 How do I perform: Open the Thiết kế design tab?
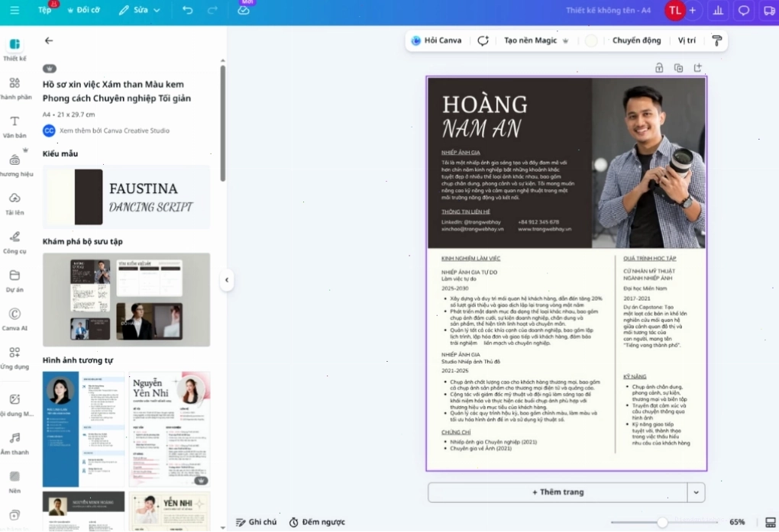15,50
